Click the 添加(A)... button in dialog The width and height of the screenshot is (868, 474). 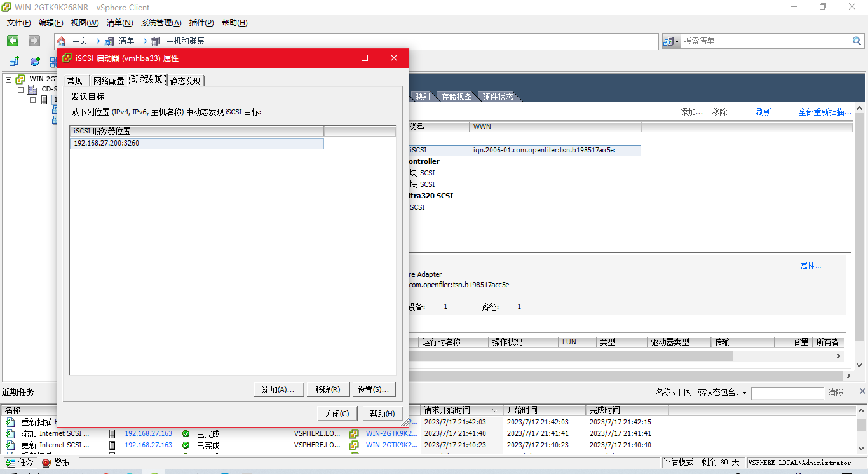click(x=278, y=389)
